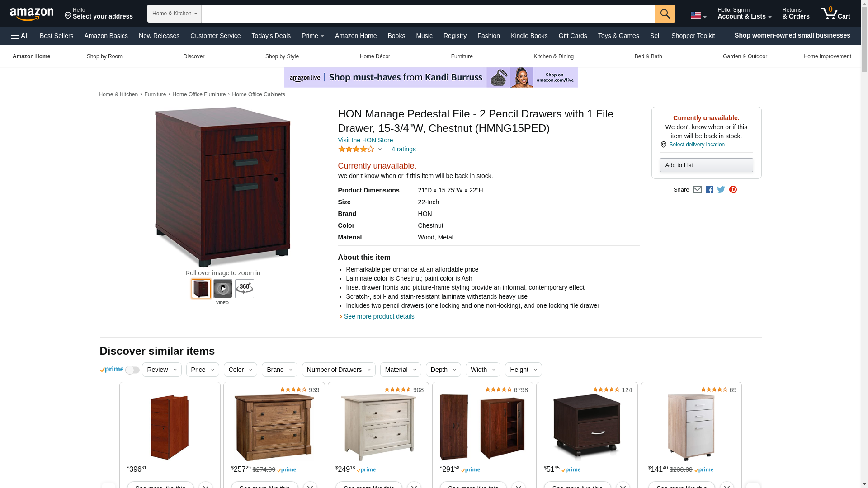Share product on Twitter icon

[x=721, y=190]
